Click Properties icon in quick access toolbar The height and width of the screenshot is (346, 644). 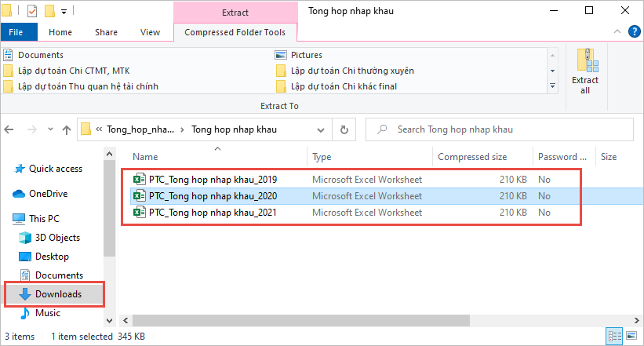[31, 12]
